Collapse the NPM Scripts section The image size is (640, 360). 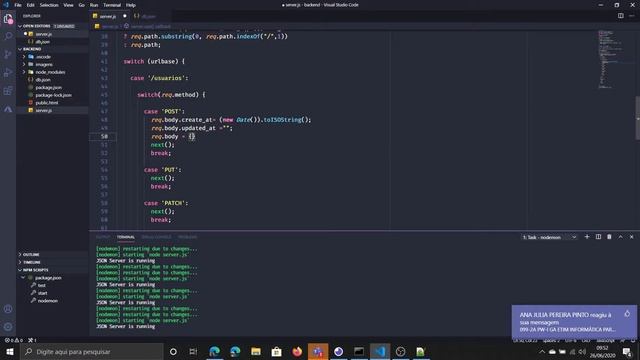pos(52,270)
